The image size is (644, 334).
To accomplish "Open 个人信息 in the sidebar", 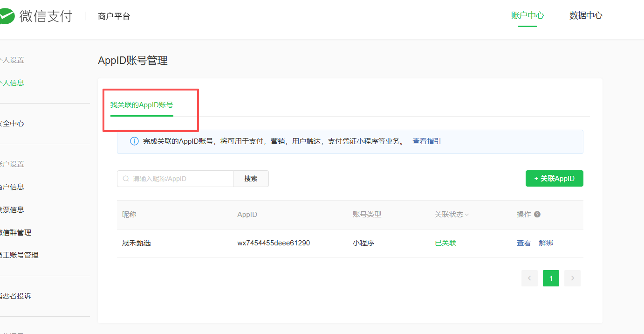I will coord(12,83).
